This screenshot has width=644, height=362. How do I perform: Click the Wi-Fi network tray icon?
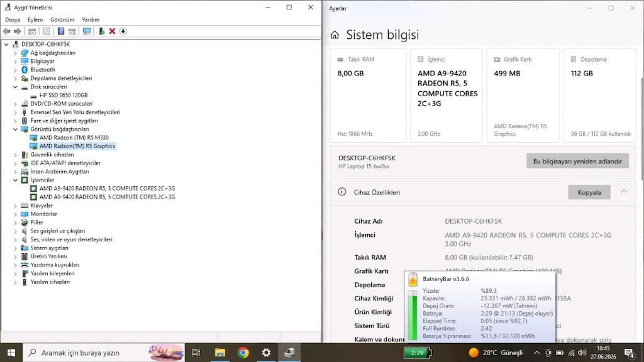571,353
